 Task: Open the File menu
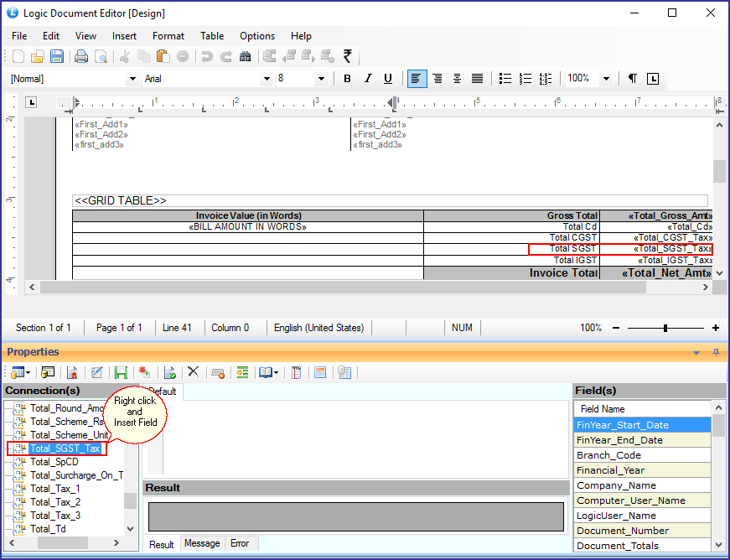[x=19, y=36]
